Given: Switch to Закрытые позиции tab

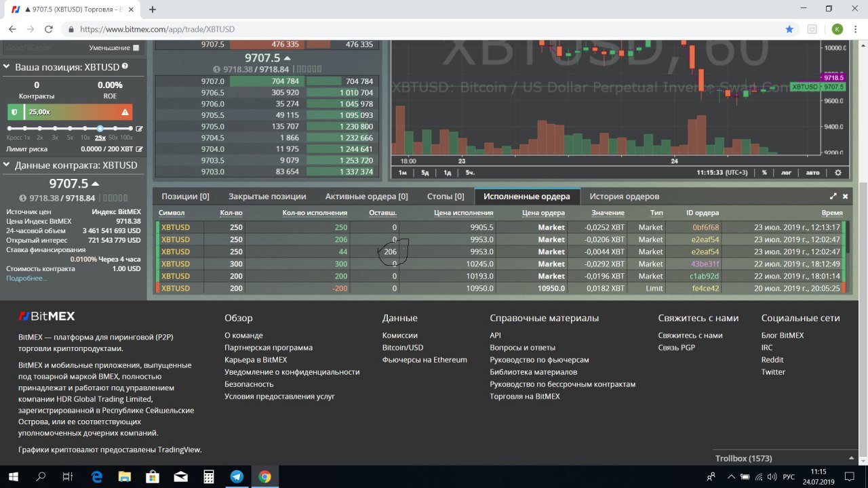Looking at the screenshot, I should tap(267, 197).
